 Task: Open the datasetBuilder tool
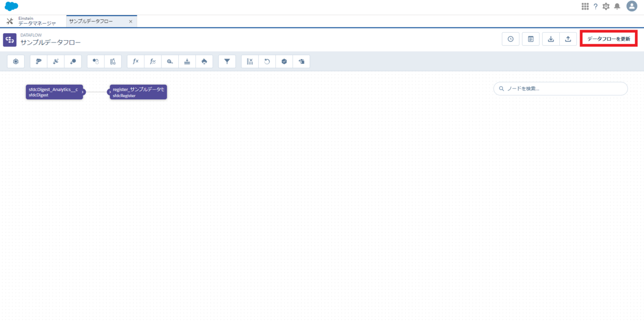16,62
